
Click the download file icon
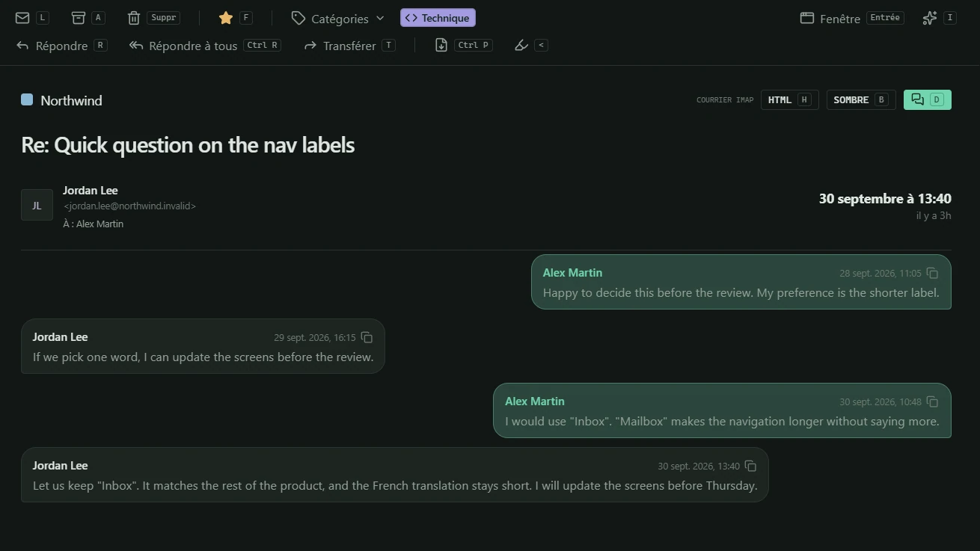tap(441, 45)
